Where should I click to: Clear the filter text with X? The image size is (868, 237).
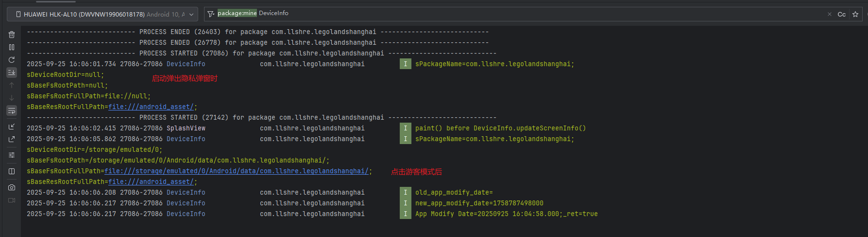pos(829,14)
